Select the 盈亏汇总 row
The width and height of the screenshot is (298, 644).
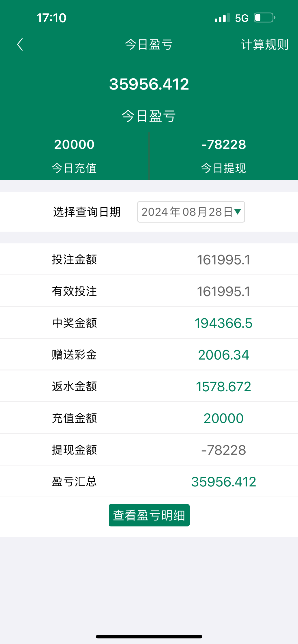[x=149, y=481]
